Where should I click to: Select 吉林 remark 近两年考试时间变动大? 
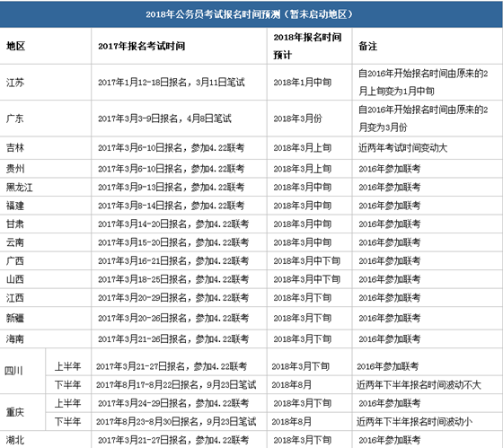pos(403,148)
